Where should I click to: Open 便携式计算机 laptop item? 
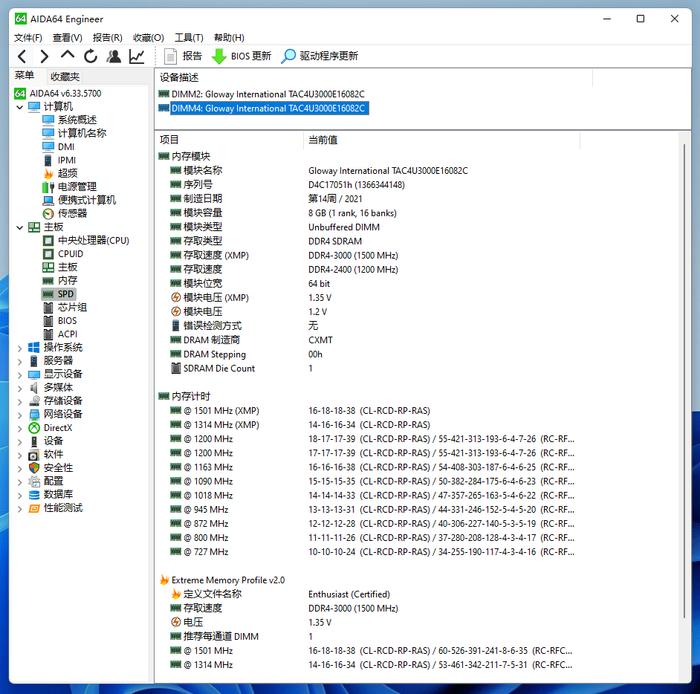(79, 200)
